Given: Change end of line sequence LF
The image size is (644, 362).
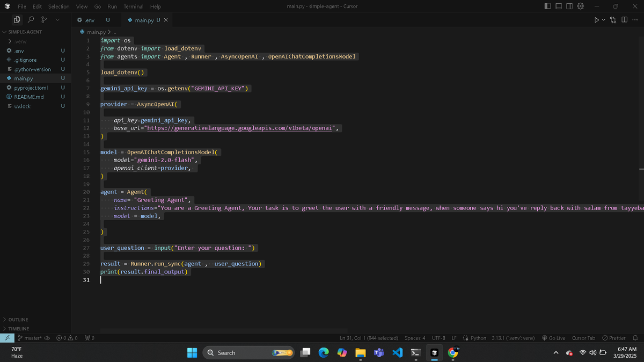Looking at the screenshot, I should (x=454, y=338).
